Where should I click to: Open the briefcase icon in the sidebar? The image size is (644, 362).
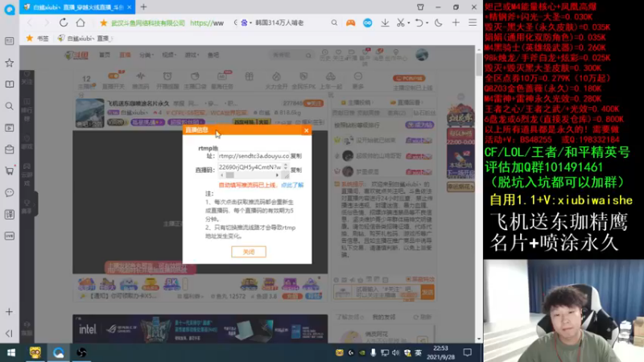point(10,150)
